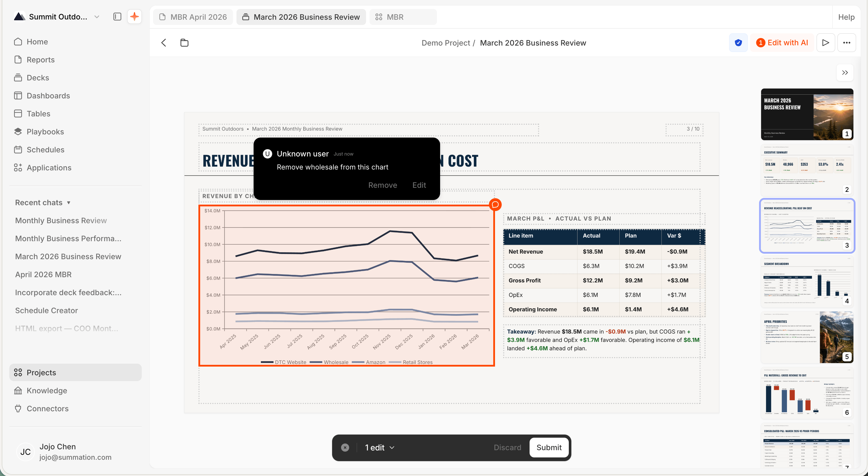The height and width of the screenshot is (476, 868).
Task: Open slide 5 April Priorities thumbnail
Action: click(807, 337)
